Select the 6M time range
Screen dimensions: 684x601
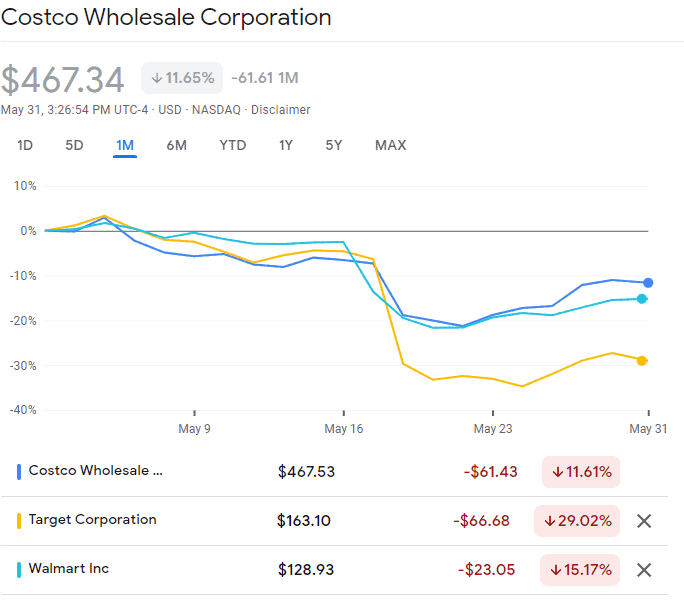[176, 145]
